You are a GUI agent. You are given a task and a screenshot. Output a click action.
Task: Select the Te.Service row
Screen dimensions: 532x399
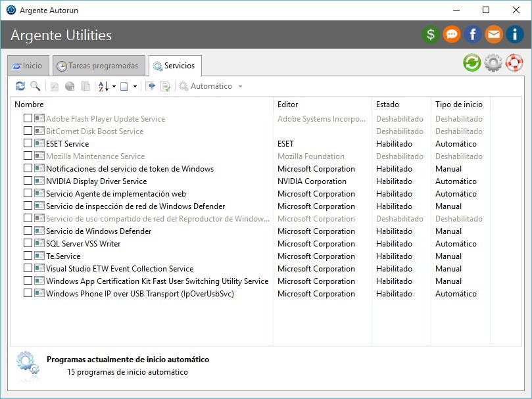(63, 256)
